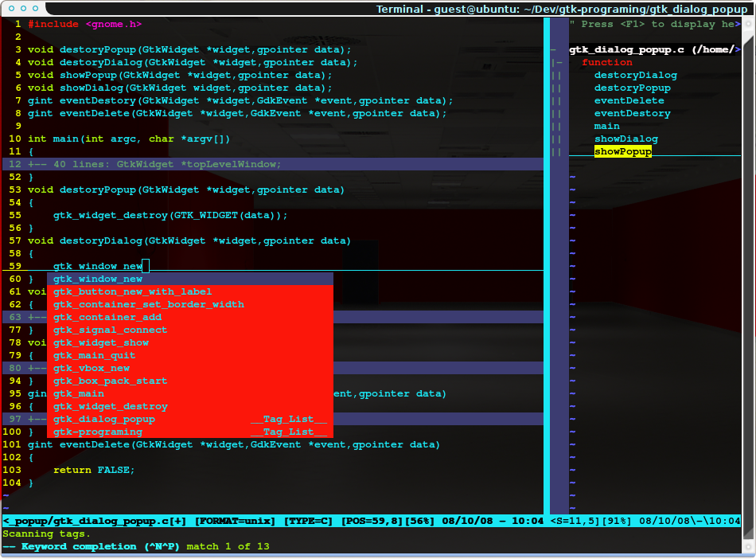Click void destoryDialog definition on line 57
This screenshot has width=756, height=559.
coord(189,240)
